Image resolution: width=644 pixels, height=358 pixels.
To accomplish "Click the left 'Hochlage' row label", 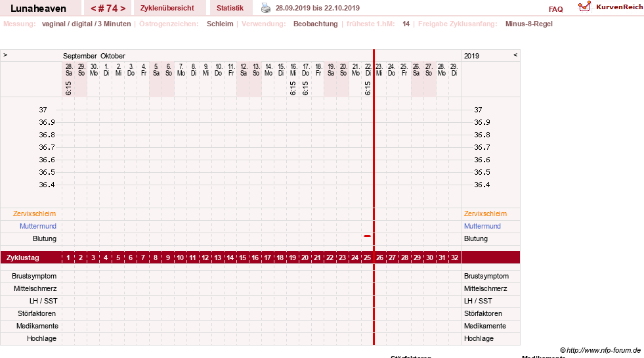I will pos(41,338).
